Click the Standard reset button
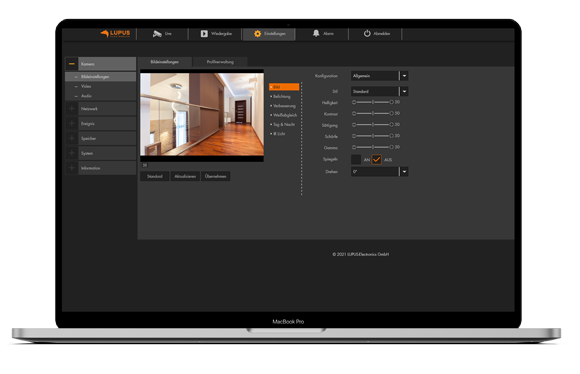580x374 pixels. coord(155,176)
